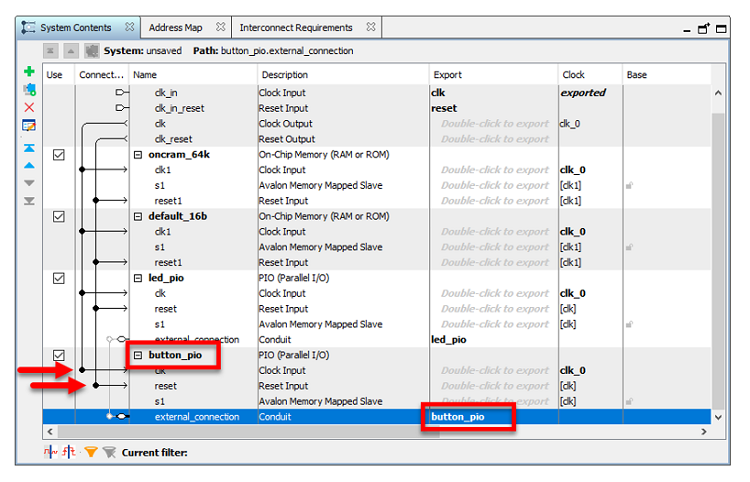
Task: Click the green plus Add component icon
Action: [29, 72]
